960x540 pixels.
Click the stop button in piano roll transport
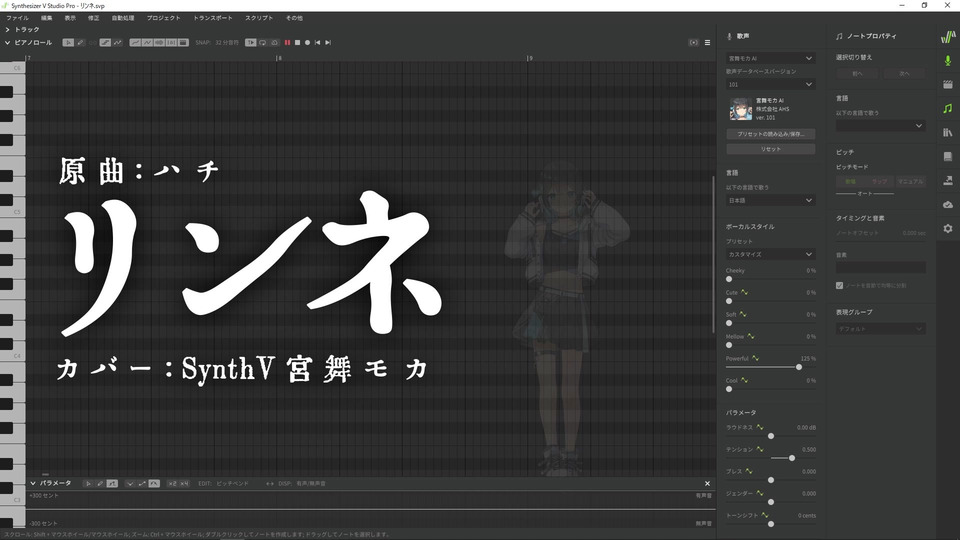(x=298, y=43)
